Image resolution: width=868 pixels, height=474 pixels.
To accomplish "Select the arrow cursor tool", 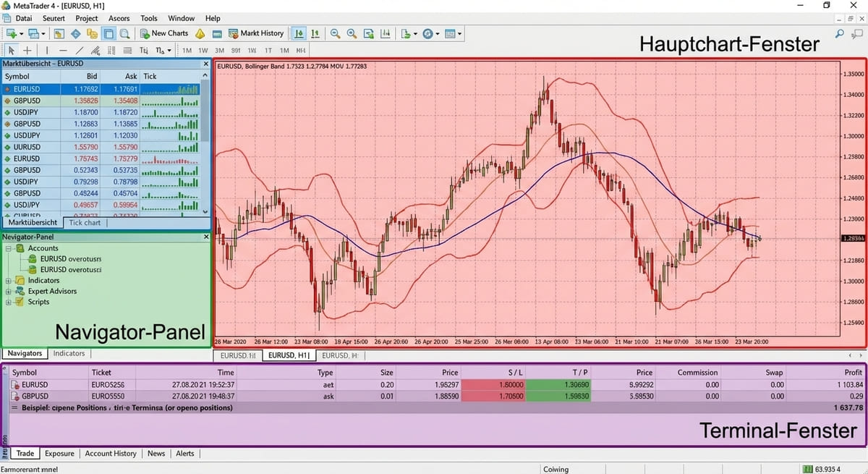I will tap(11, 50).
